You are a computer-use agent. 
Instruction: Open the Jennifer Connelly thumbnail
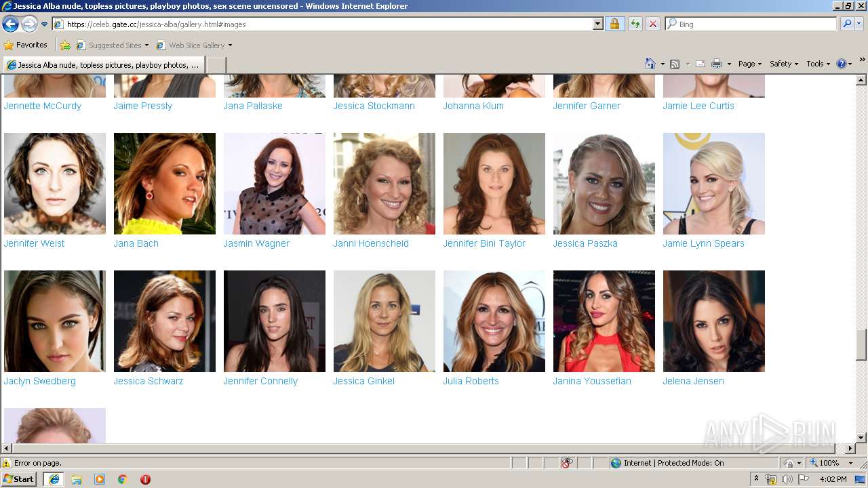pyautogui.click(x=275, y=321)
